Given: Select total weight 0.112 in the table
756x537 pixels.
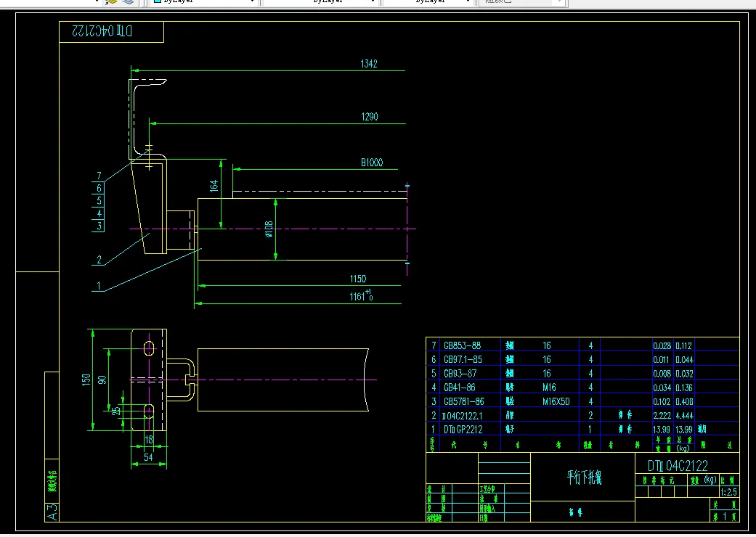Looking at the screenshot, I should point(683,346).
